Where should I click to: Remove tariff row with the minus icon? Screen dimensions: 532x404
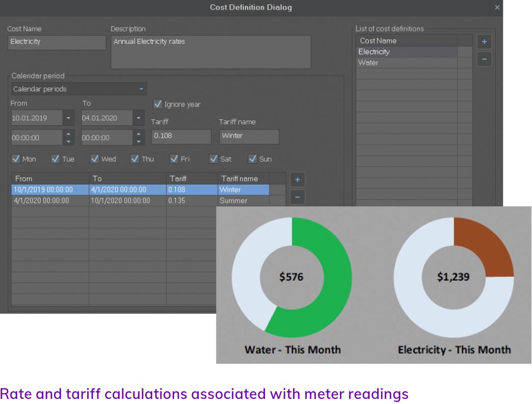298,197
